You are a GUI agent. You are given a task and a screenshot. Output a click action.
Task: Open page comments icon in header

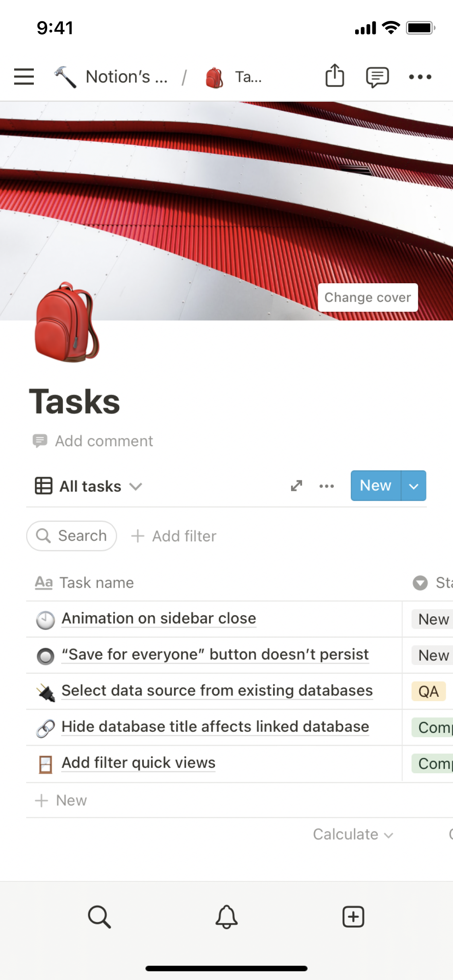(377, 76)
